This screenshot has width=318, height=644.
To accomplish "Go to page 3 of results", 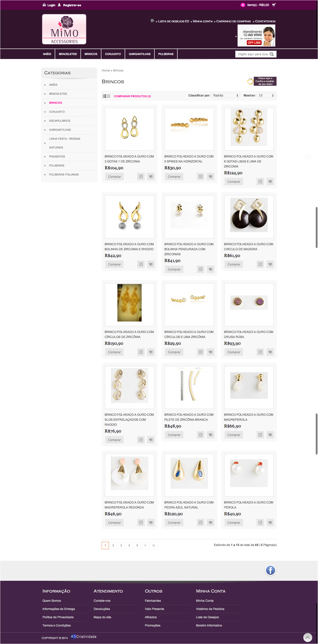I will 121,545.
